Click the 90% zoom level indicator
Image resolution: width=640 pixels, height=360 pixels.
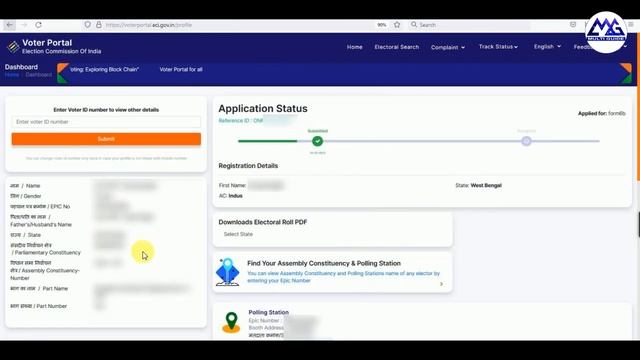coord(382,25)
